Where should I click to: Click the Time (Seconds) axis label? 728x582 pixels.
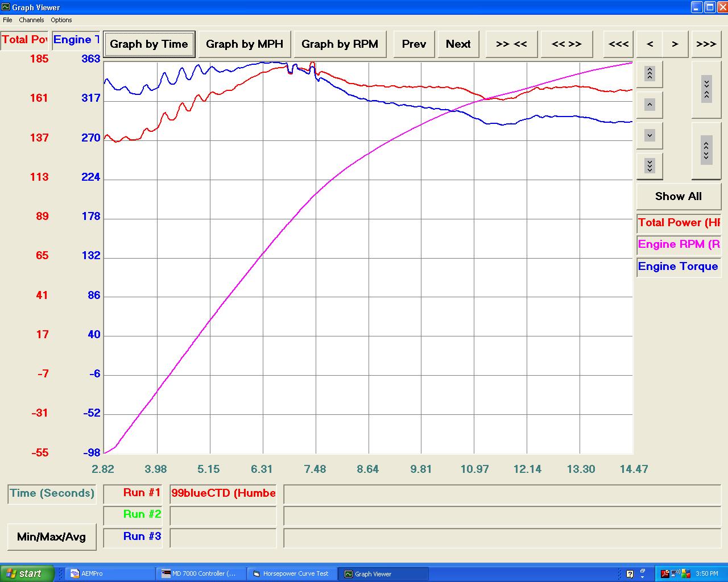coord(52,493)
